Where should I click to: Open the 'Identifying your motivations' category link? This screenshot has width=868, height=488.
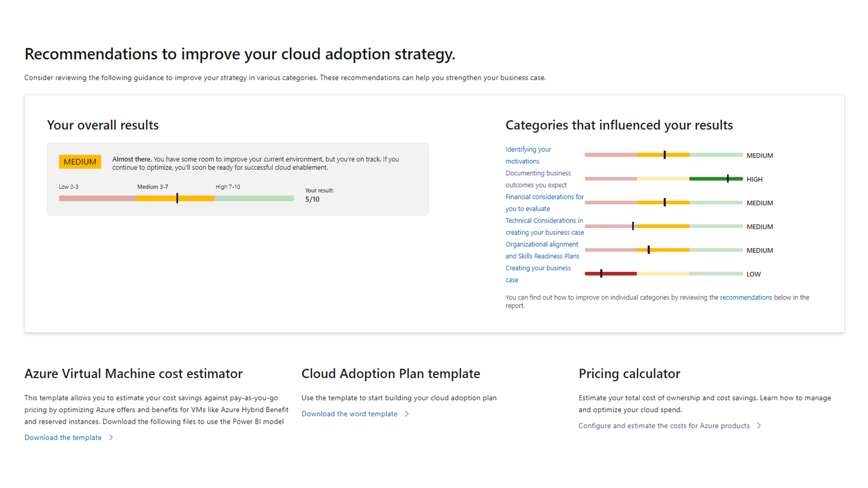click(x=528, y=150)
